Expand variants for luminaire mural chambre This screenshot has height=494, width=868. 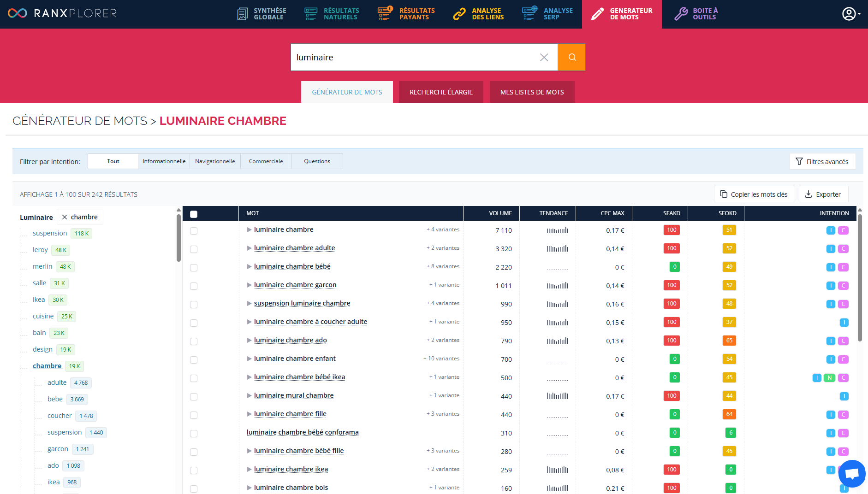[249, 396]
